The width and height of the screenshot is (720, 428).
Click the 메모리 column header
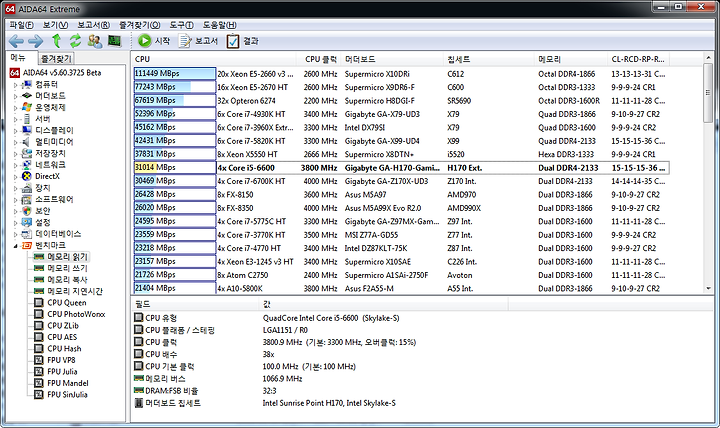[572, 59]
